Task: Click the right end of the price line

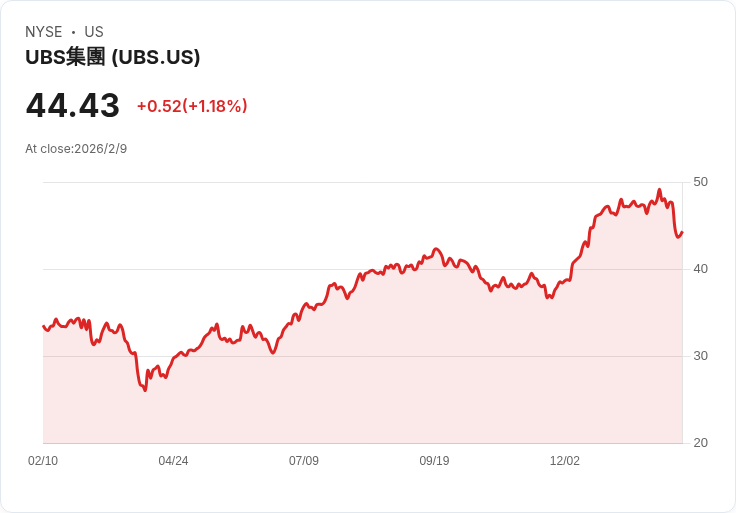Action: click(x=682, y=232)
